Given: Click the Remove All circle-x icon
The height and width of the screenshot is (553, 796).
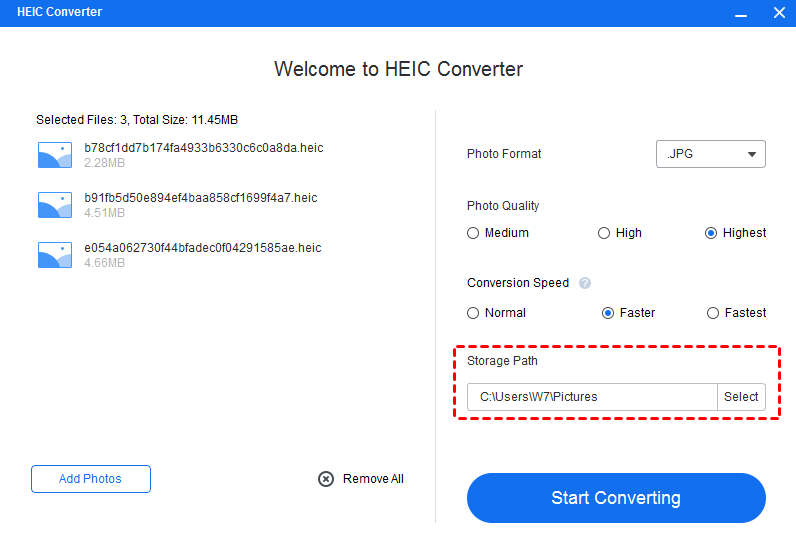Looking at the screenshot, I should [326, 479].
